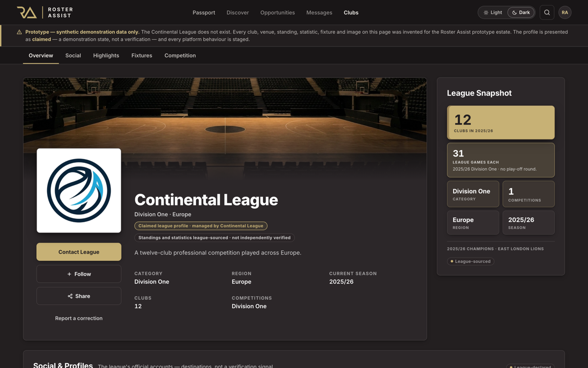
Task: Click the 31 League Games Each card
Action: pos(501,160)
